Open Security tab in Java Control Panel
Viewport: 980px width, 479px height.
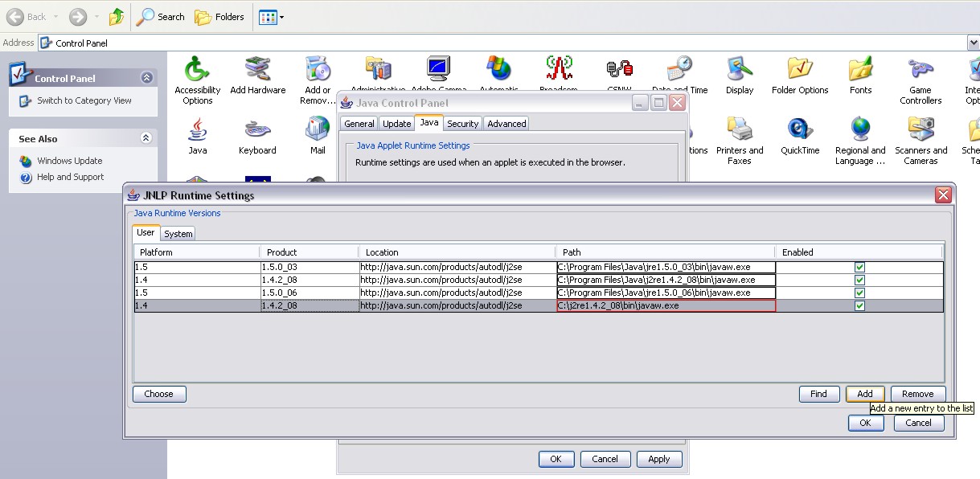point(462,124)
